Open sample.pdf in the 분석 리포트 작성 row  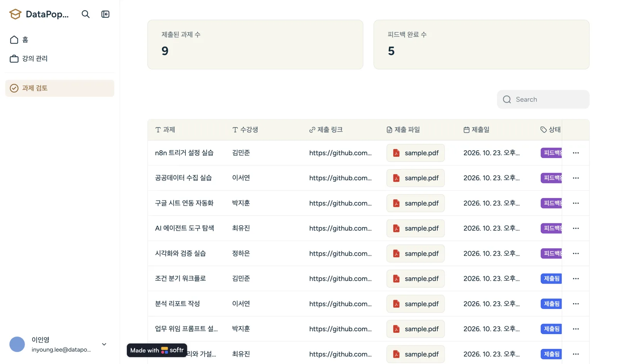tap(415, 304)
